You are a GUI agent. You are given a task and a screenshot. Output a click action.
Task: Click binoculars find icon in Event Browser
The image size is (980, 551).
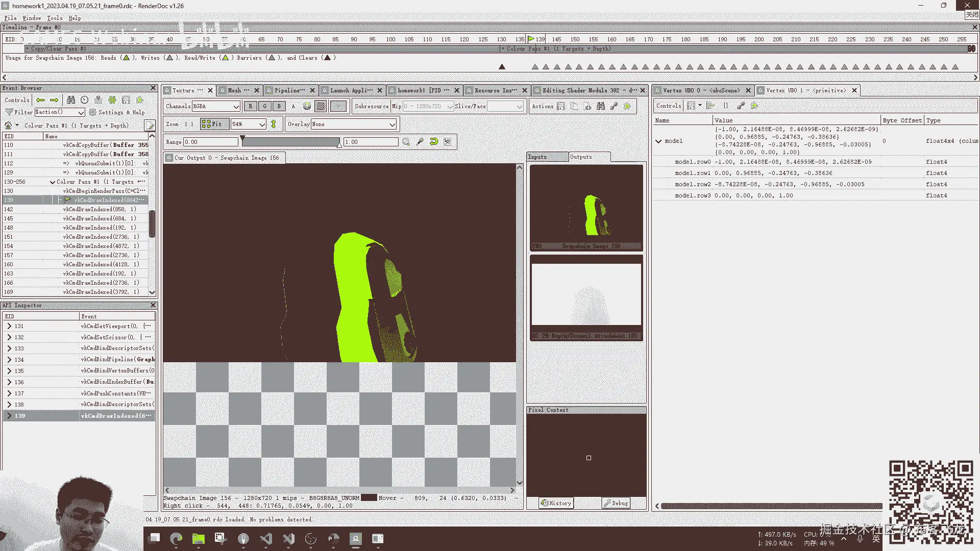pos(71,100)
